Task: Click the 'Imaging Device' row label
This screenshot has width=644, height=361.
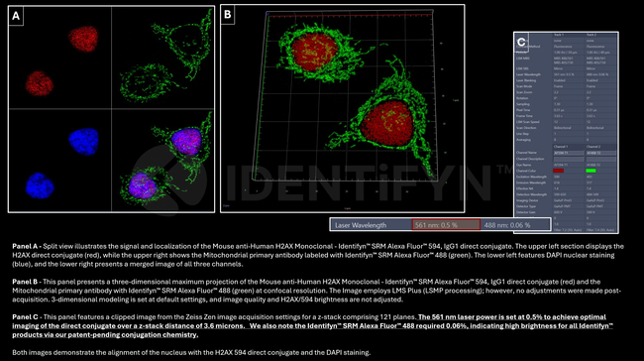Action: pos(527,200)
